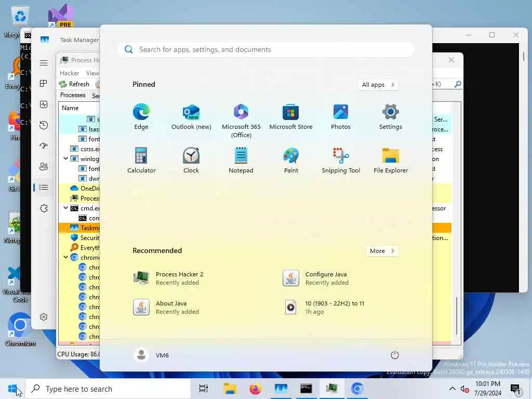Open View menu in Process Hacker
532x399 pixels.
tap(92, 73)
